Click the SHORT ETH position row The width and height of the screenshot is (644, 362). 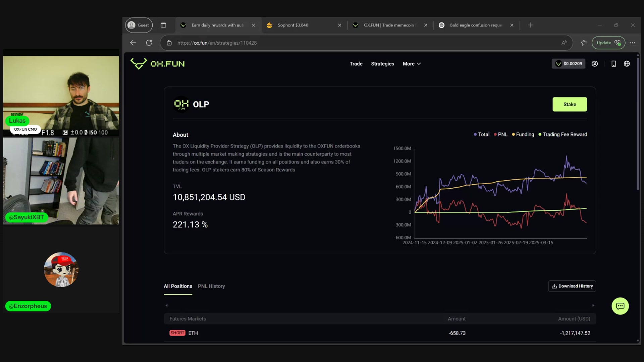point(380,333)
